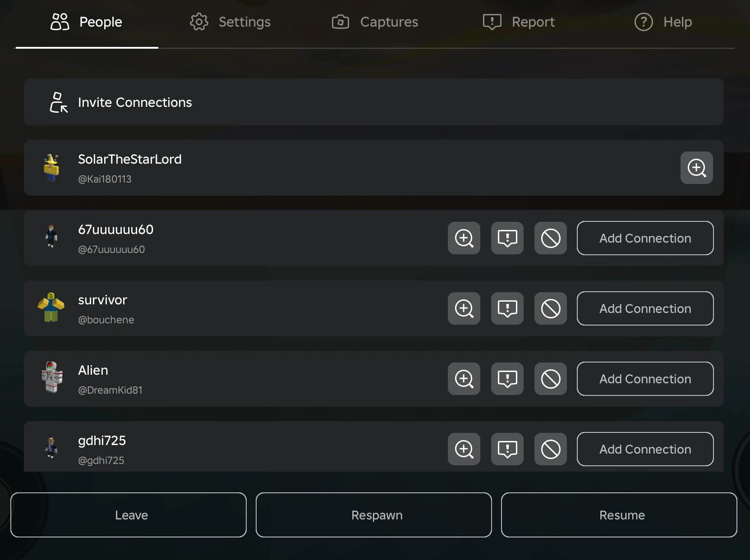Switch to the Captures tab
The height and width of the screenshot is (560, 750).
[x=375, y=22]
